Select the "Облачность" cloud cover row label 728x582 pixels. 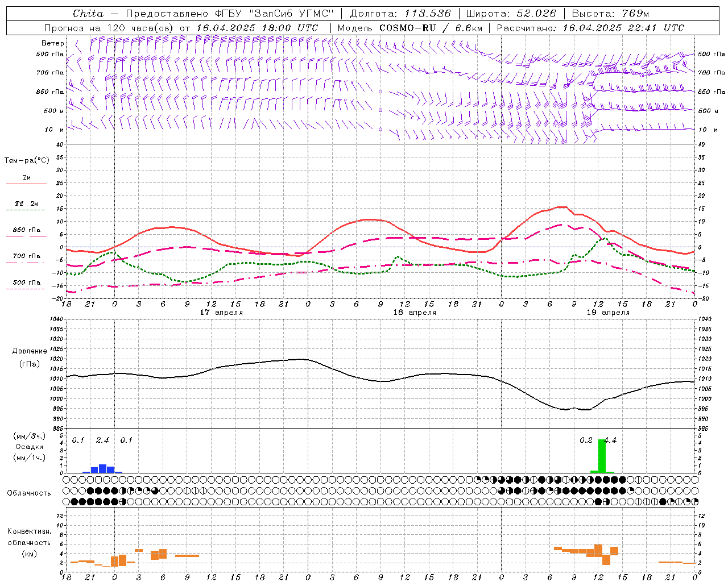[x=29, y=493]
